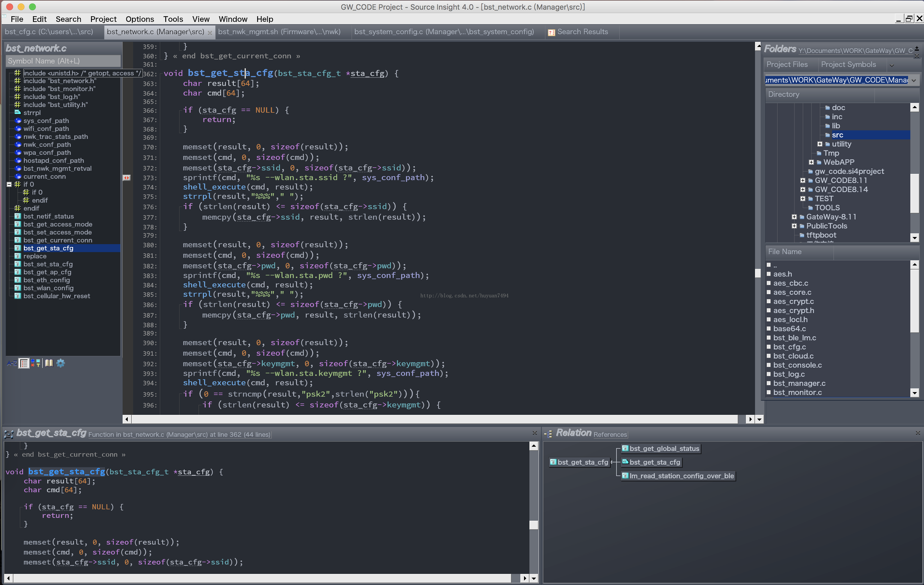Click the Symbol Name search field
This screenshot has width=924, height=585.
[63, 61]
